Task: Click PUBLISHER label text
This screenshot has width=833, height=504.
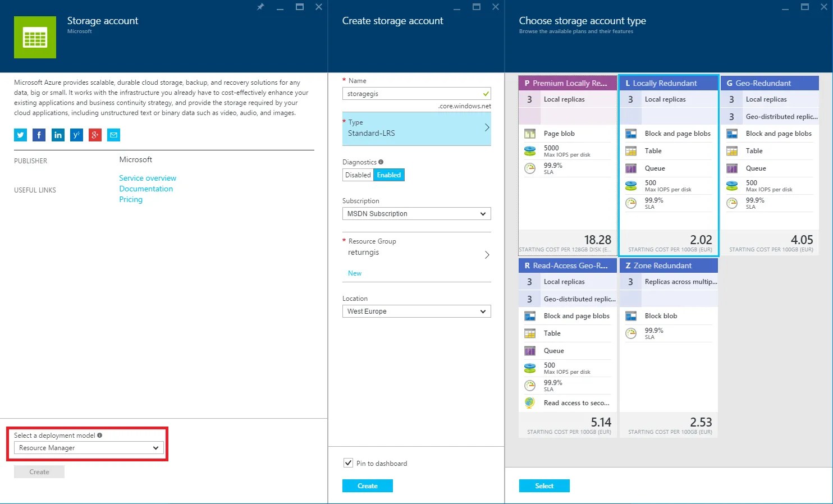Action: point(31,161)
